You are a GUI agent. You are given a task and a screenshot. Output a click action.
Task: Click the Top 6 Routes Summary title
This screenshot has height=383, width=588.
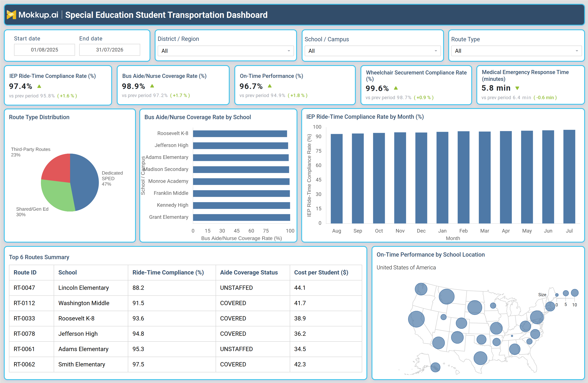coord(39,257)
